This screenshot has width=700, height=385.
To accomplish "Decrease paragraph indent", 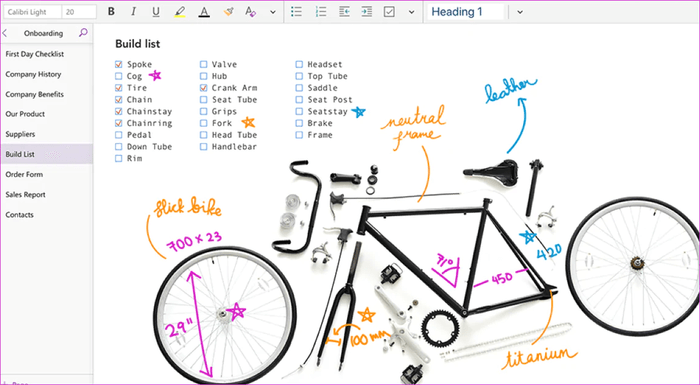I will [344, 12].
